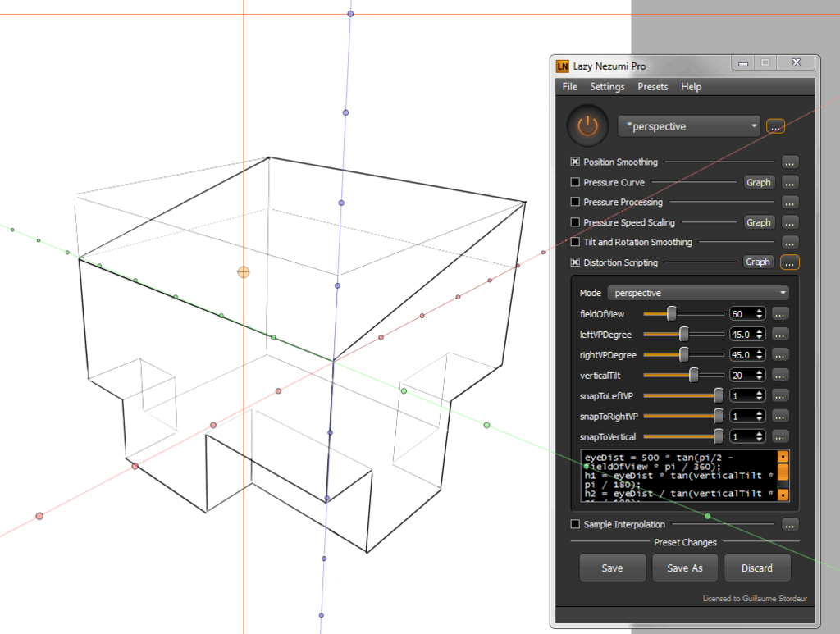Click the snapToLeftVP slider handle

tap(719, 395)
